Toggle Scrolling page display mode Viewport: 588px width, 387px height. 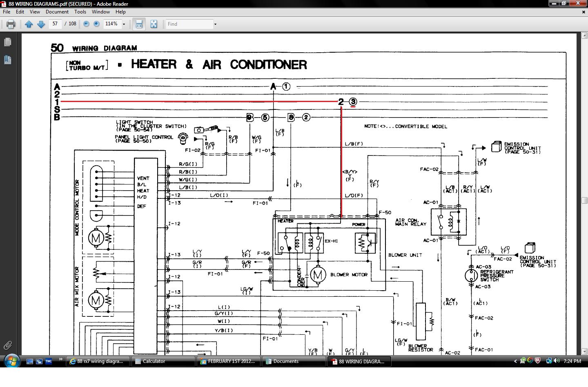click(x=139, y=24)
